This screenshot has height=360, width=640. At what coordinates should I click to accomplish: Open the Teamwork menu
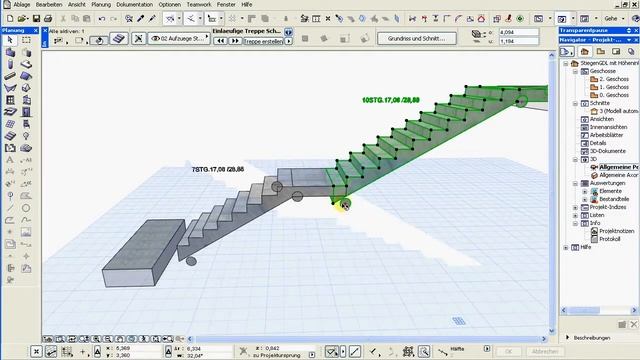coord(199,4)
